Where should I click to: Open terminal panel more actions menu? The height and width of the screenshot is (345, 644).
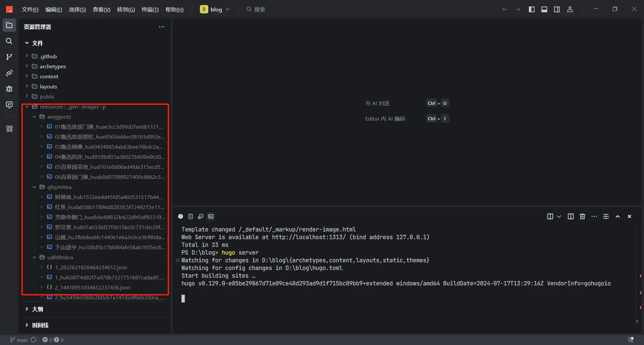tap(594, 216)
